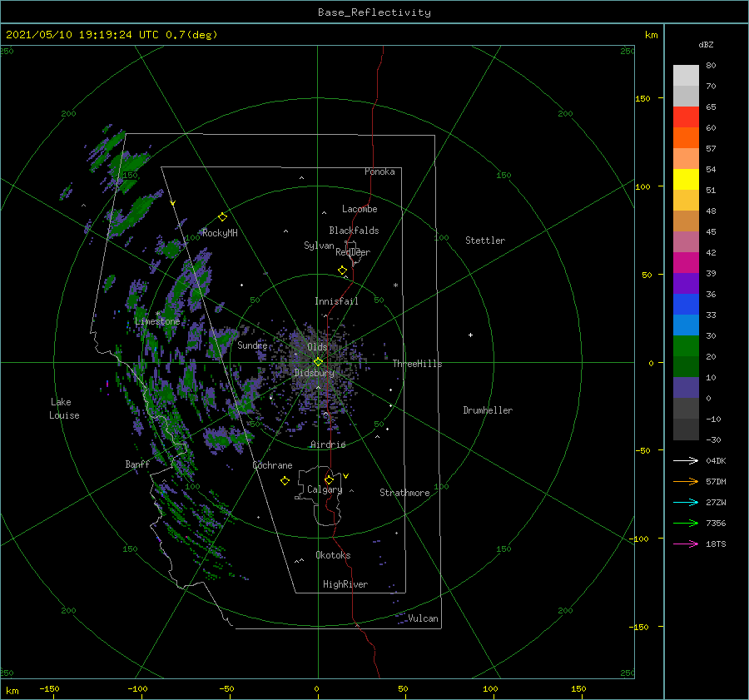Click the white 04DK arrow in legend
The image size is (749, 700).
click(686, 460)
